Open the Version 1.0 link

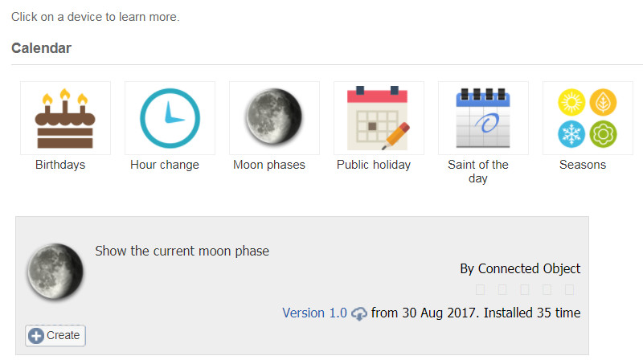coord(314,313)
